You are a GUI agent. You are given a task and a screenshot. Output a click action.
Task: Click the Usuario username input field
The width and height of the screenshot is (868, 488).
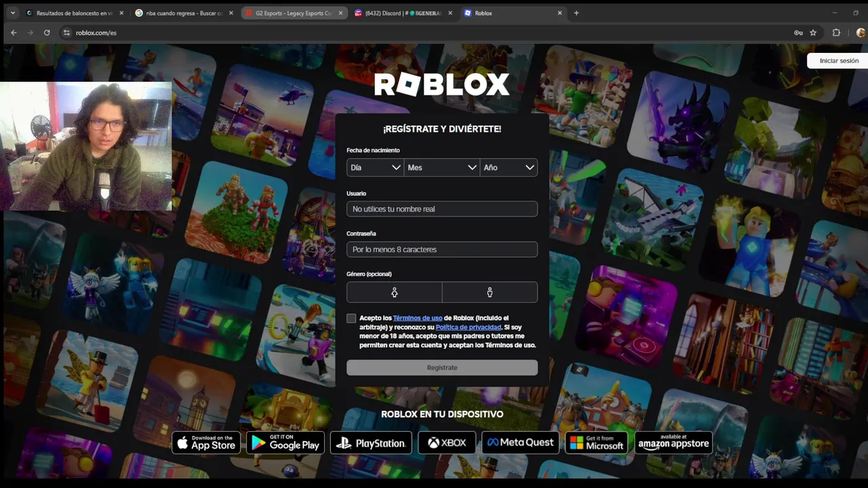click(x=442, y=209)
